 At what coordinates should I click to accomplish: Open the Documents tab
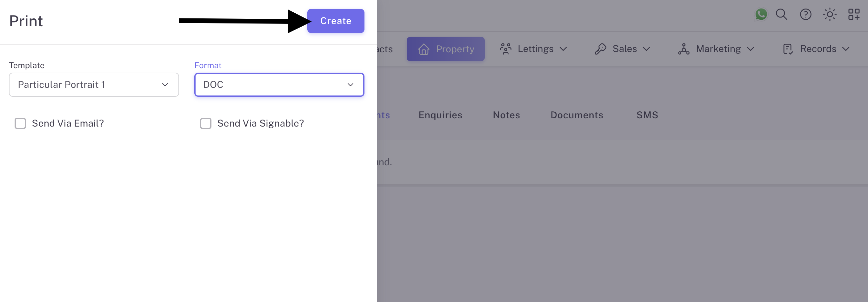coord(577,115)
